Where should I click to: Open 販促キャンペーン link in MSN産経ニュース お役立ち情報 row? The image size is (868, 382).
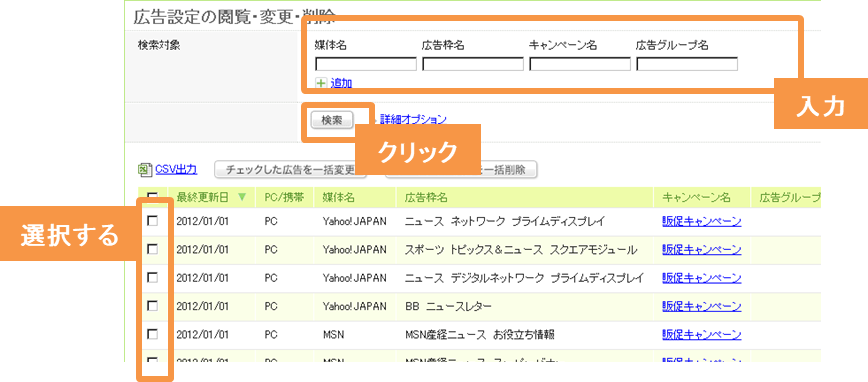pos(701,334)
